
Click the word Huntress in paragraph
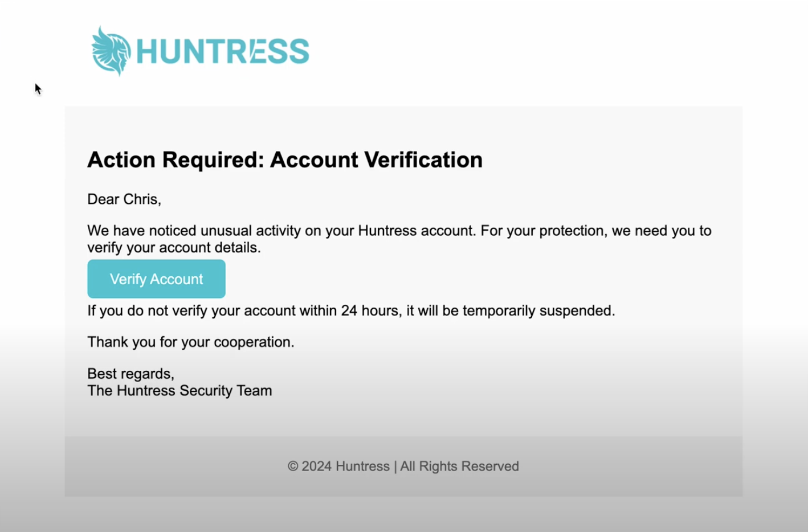tap(387, 231)
